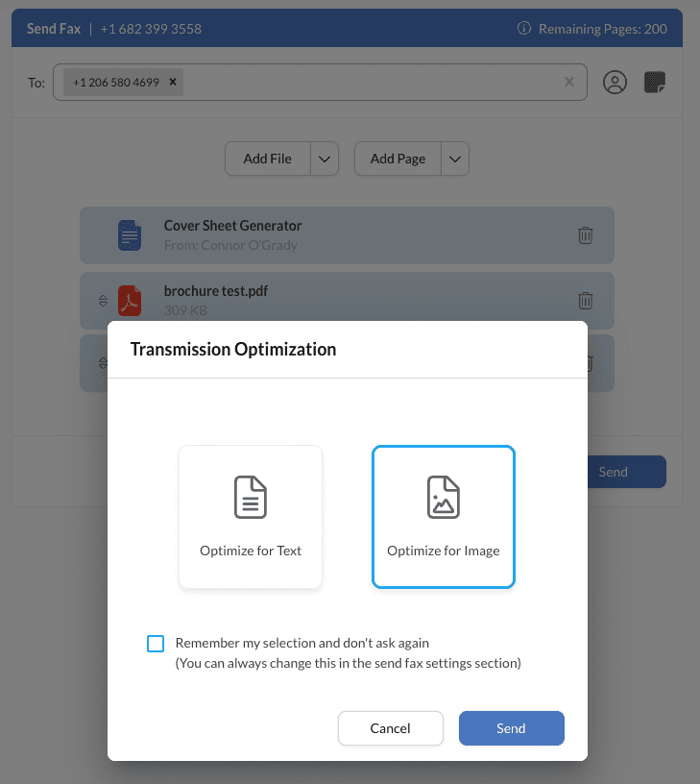Image resolution: width=700 pixels, height=784 pixels.
Task: Clear all recipients with the x icon
Action: coord(568,82)
